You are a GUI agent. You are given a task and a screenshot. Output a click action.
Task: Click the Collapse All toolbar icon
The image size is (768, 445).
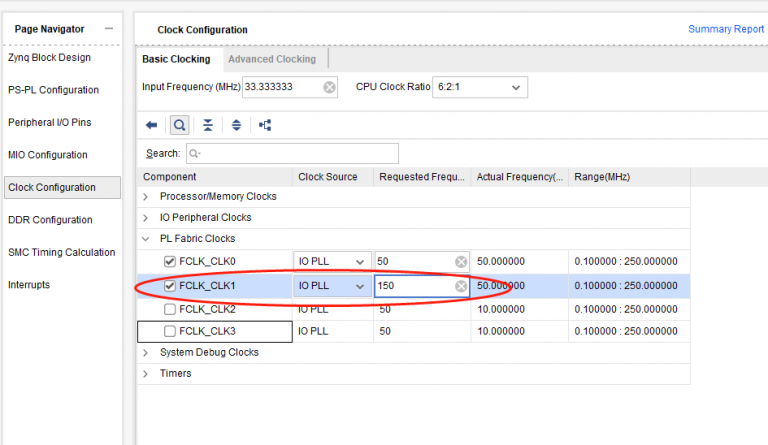tap(208, 125)
